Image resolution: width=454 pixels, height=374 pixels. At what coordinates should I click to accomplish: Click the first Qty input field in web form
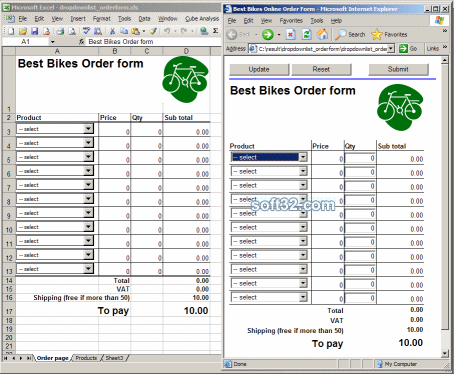[x=360, y=158]
